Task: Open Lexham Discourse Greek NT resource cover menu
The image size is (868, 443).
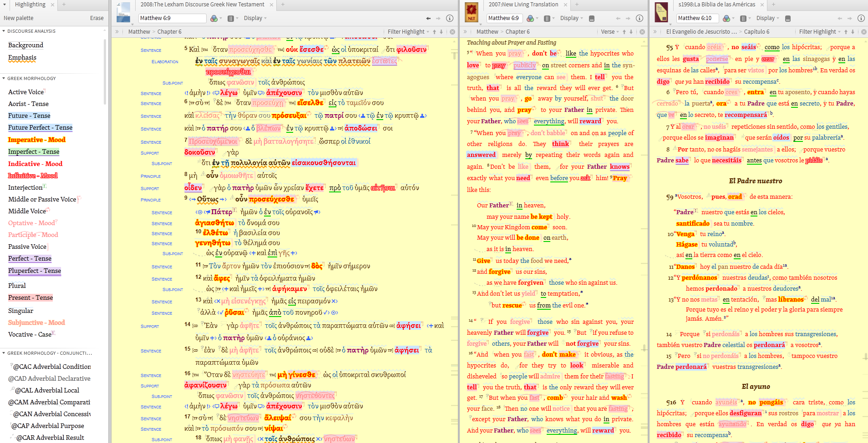Action: (x=124, y=12)
